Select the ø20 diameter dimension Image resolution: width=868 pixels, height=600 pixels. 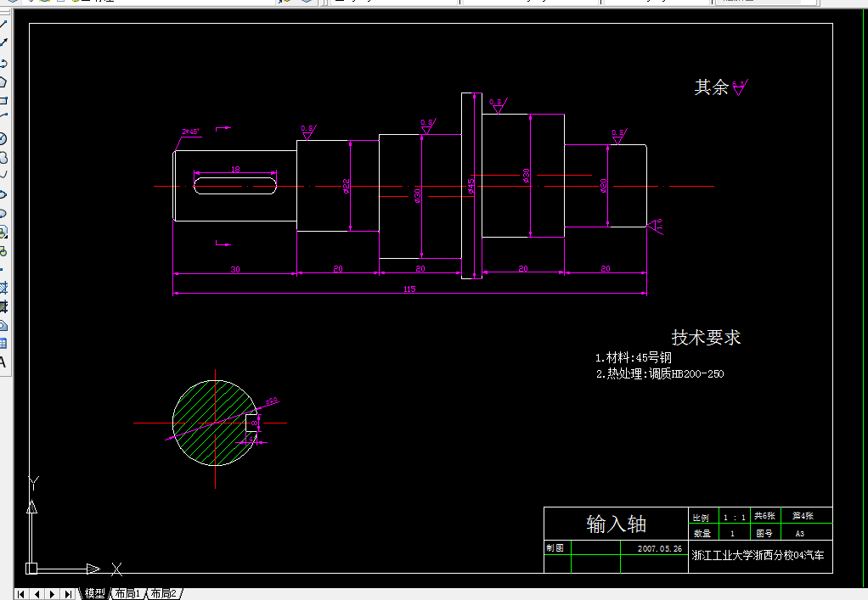point(603,185)
